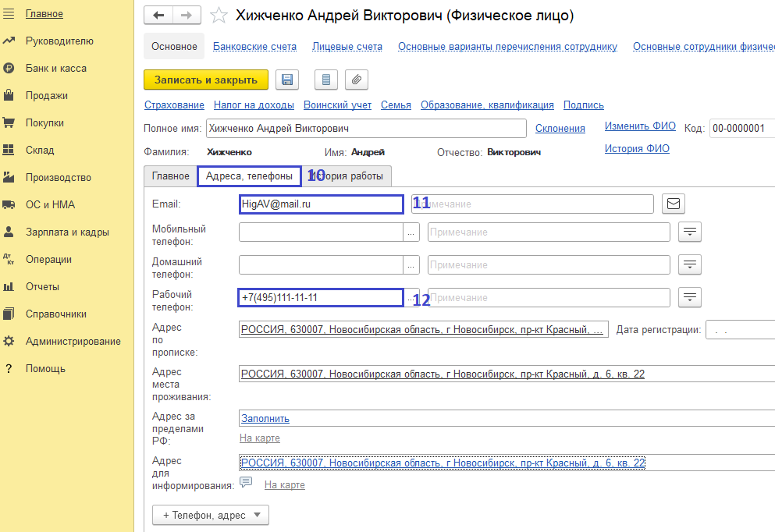Open options menu for Мобильный телефон row
Screen dimensions: 775x532
[690, 232]
